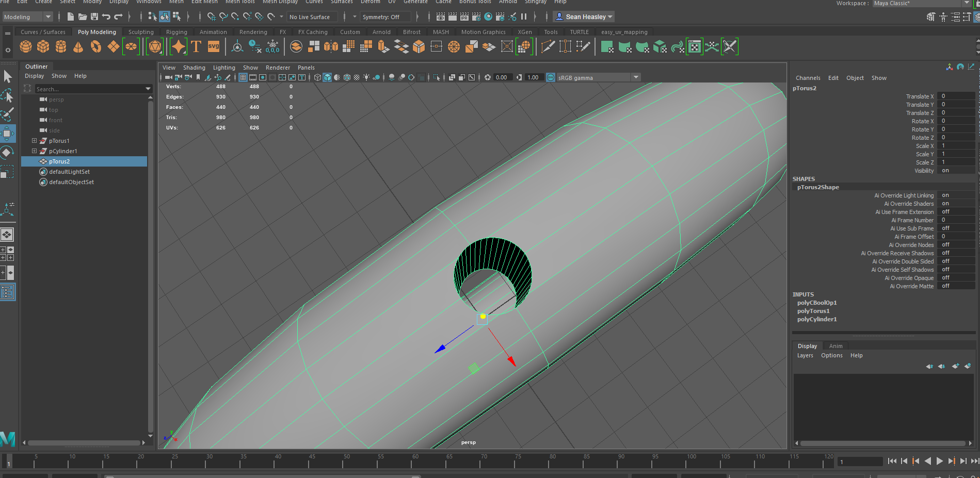
Task: Open the UV Editor from the shelf
Action: click(x=694, y=46)
